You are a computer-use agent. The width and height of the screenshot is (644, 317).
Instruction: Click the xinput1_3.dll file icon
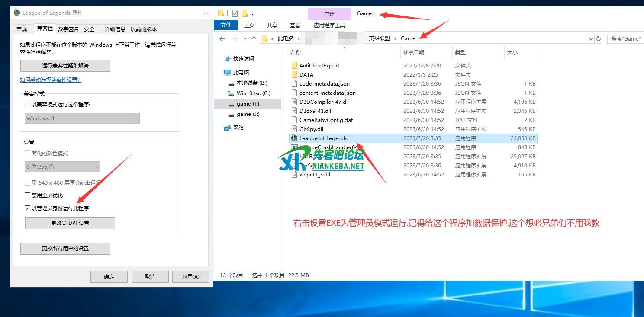294,175
